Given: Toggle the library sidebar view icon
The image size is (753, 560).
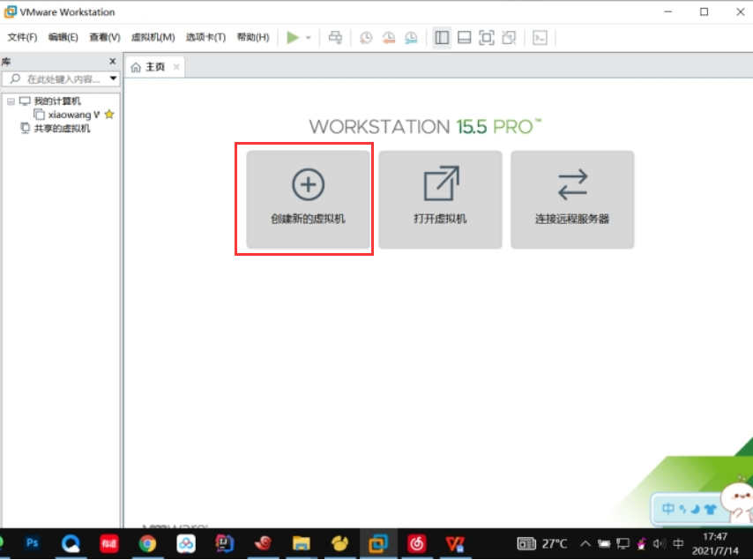Looking at the screenshot, I should (442, 37).
